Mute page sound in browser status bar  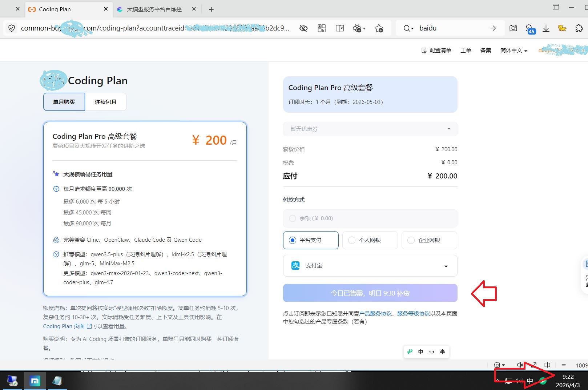tap(520, 365)
